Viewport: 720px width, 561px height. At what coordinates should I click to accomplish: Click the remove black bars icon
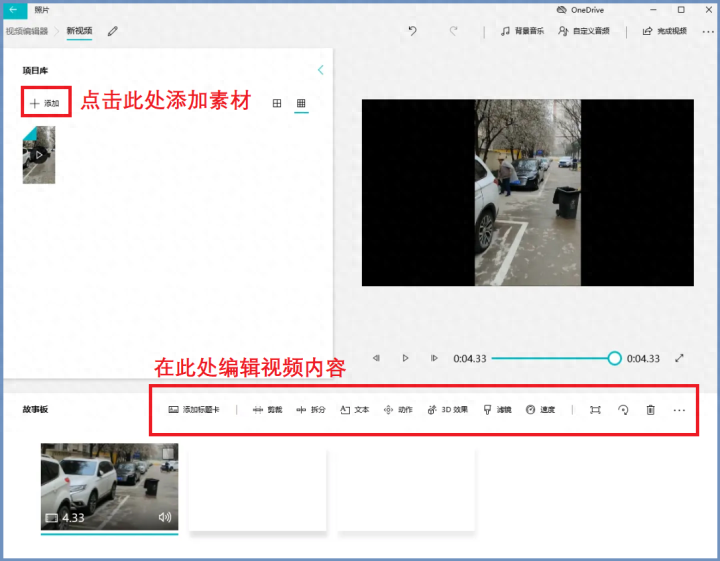(x=595, y=410)
